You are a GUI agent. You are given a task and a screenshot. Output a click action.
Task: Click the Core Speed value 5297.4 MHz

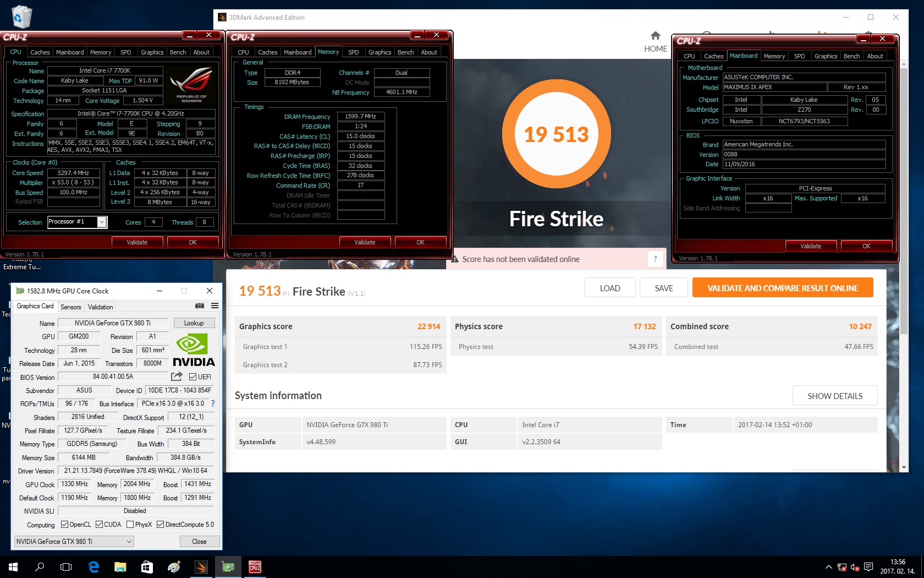click(74, 173)
